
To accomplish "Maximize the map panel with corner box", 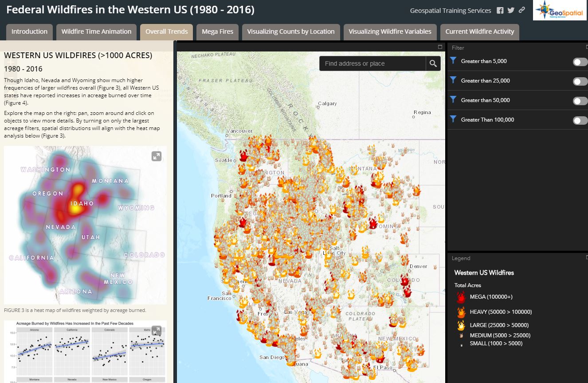I will pos(440,47).
